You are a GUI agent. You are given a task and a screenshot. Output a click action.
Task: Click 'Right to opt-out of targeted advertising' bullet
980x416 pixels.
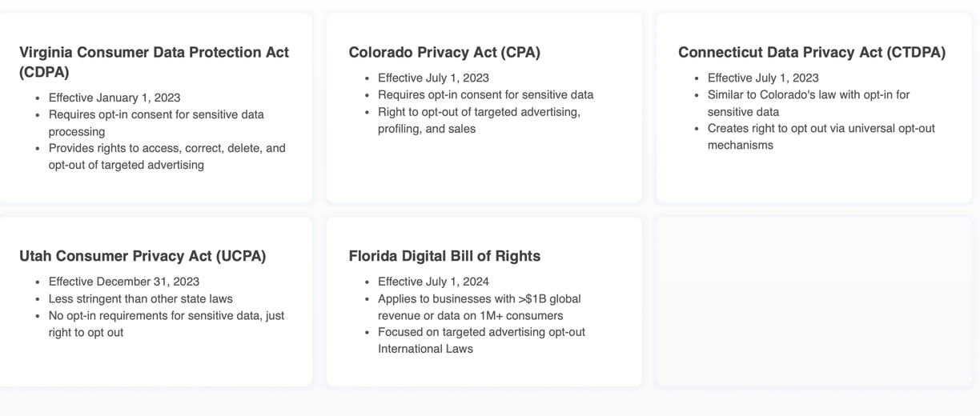(x=479, y=120)
